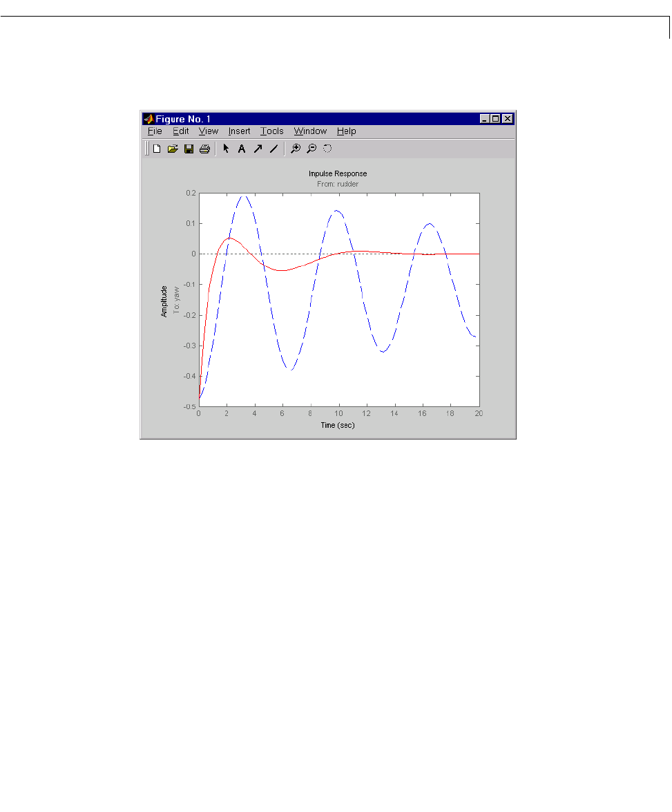Click the New Figure toolbar icon

(x=157, y=149)
